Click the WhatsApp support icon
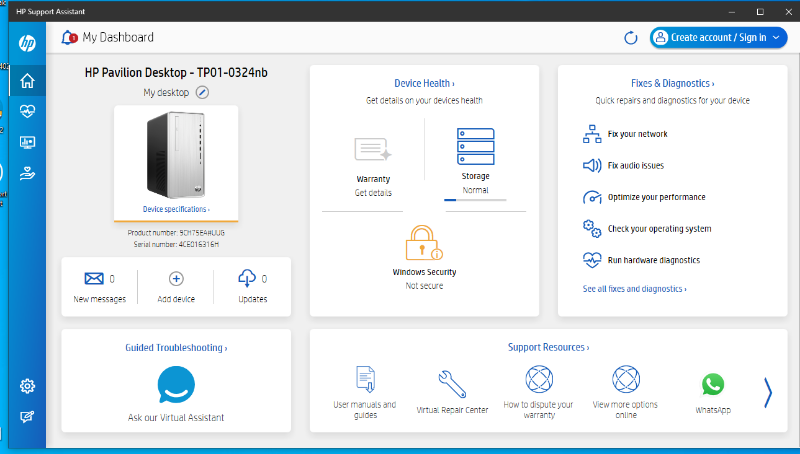The height and width of the screenshot is (454, 800). [712, 385]
